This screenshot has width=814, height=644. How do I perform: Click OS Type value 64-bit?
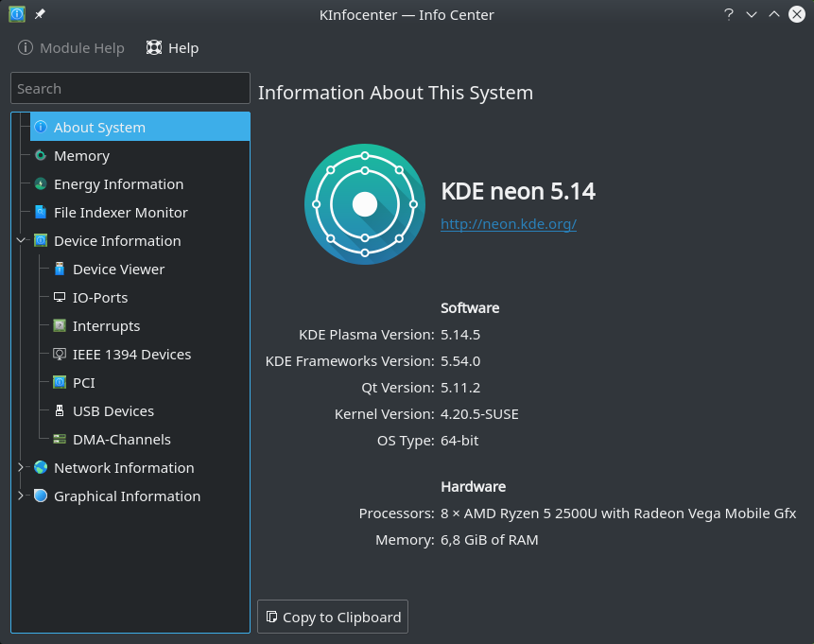pyautogui.click(x=459, y=441)
